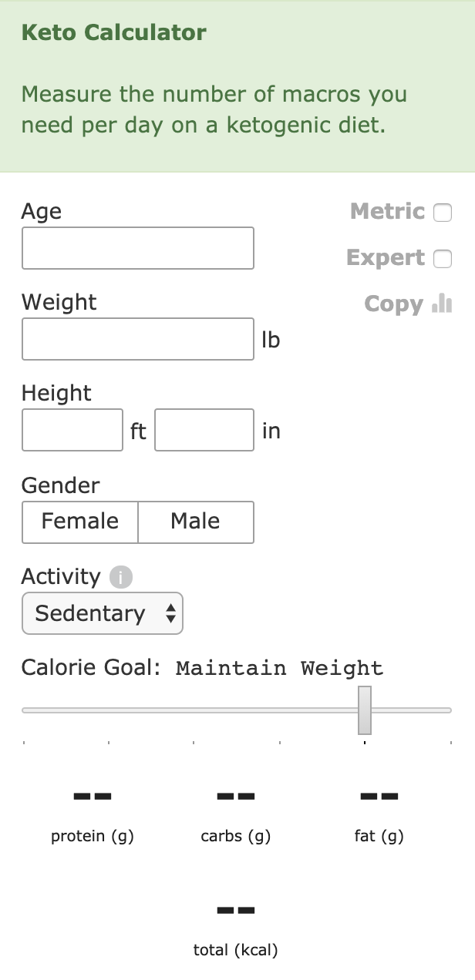
Task: Click the Sedentary dropdown arrows
Action: (x=170, y=613)
